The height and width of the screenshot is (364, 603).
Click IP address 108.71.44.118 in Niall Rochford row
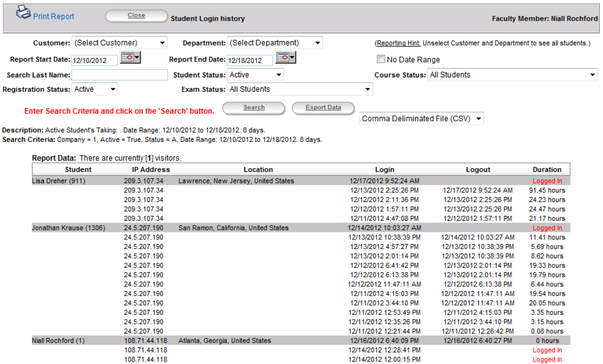coord(145,340)
